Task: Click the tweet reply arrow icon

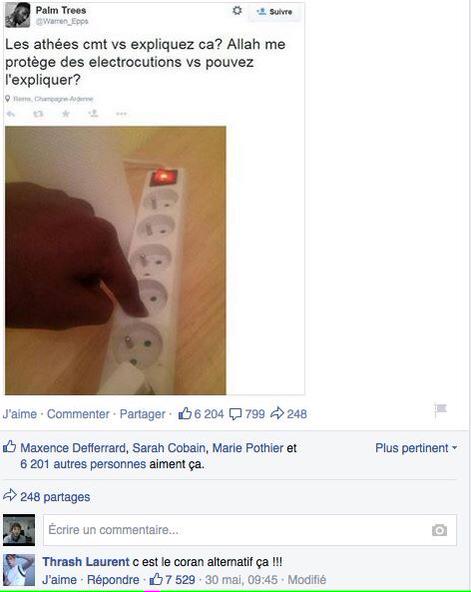Action: tap(11, 114)
